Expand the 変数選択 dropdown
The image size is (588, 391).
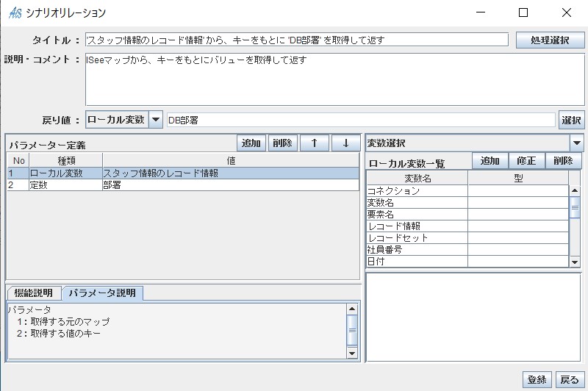(577, 143)
